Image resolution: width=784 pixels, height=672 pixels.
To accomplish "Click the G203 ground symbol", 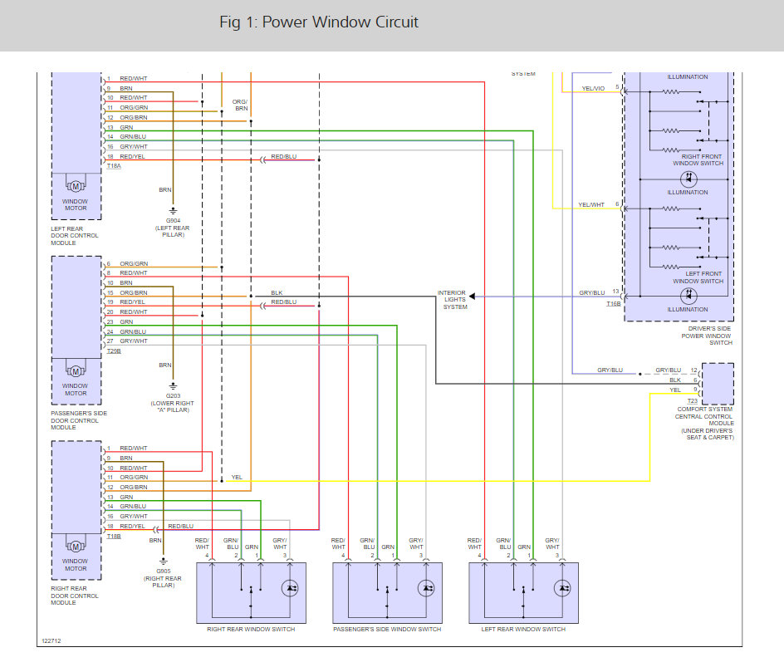I will click(173, 386).
